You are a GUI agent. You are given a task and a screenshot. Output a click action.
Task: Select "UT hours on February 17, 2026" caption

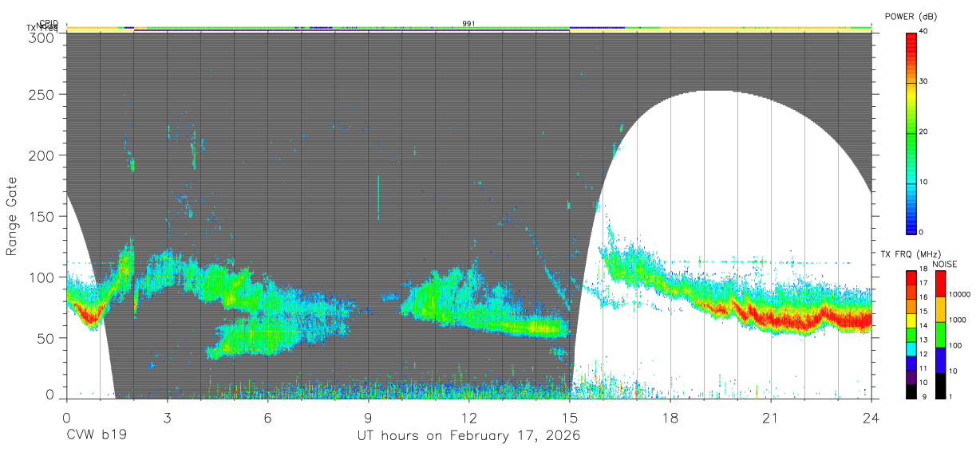[468, 436]
